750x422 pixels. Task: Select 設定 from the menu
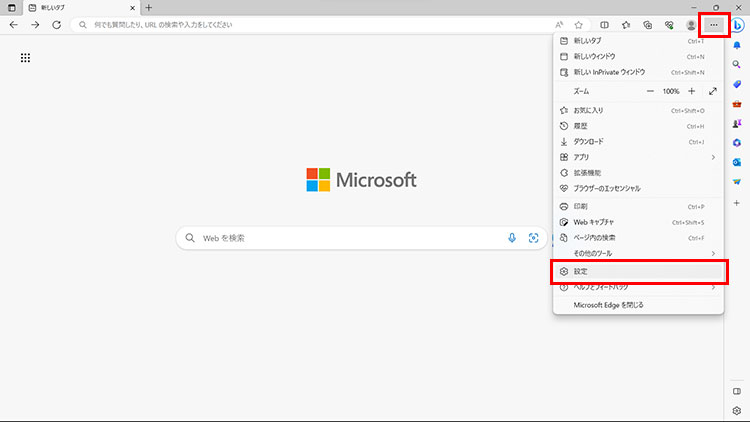[637, 271]
